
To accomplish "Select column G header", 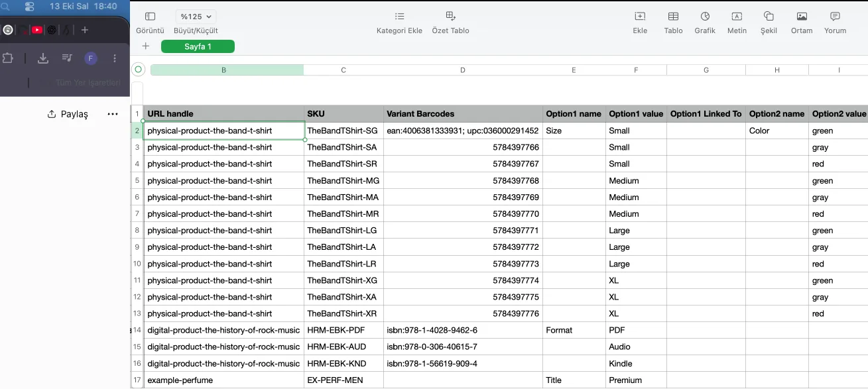I will click(706, 70).
